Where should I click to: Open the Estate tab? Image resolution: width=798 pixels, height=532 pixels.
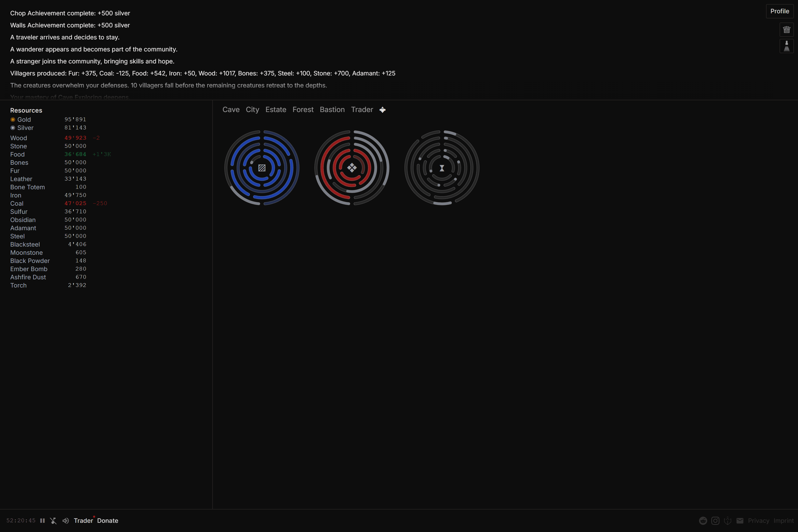[275, 109]
